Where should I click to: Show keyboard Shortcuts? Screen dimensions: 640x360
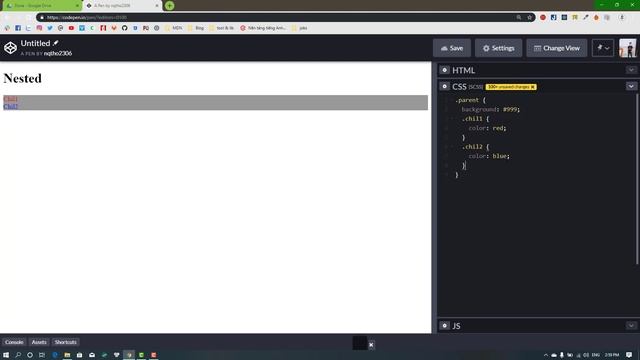click(x=65, y=342)
